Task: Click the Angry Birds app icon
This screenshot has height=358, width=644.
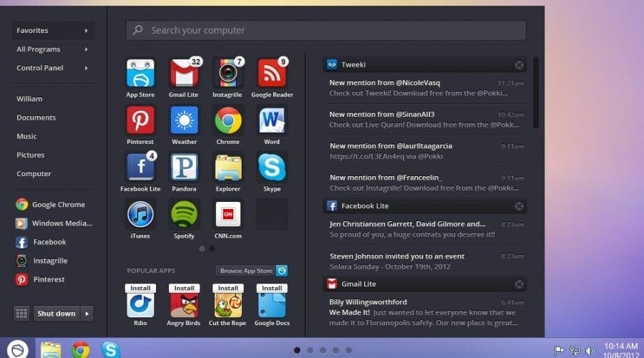Action: coord(184,305)
